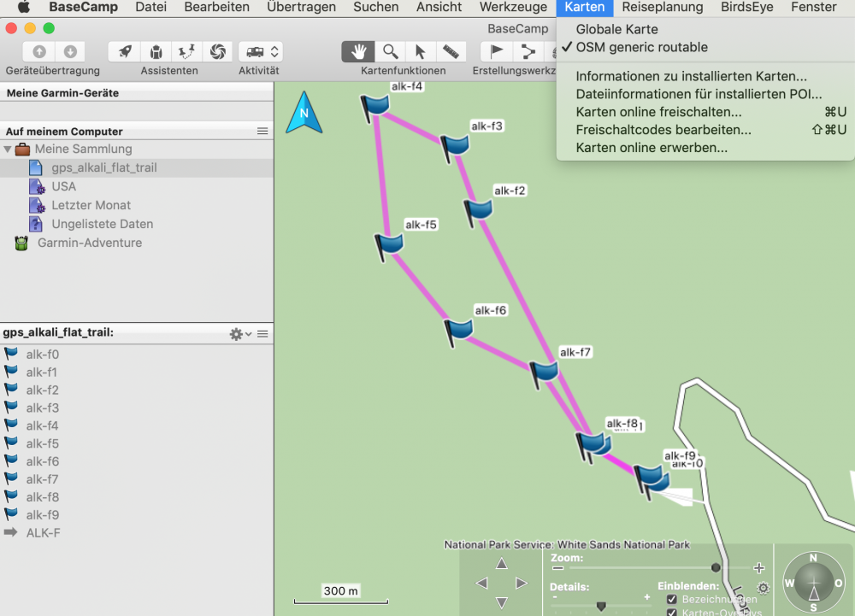Image resolution: width=855 pixels, height=616 pixels.
Task: Click the map overlay settings gear icon
Action: (763, 588)
